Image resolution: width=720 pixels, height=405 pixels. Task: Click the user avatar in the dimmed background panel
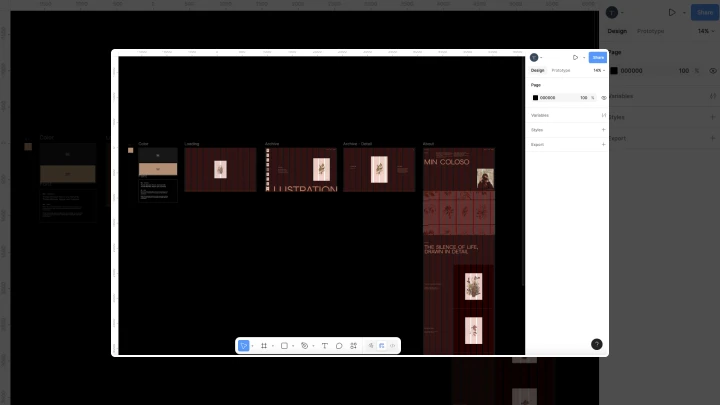612,12
